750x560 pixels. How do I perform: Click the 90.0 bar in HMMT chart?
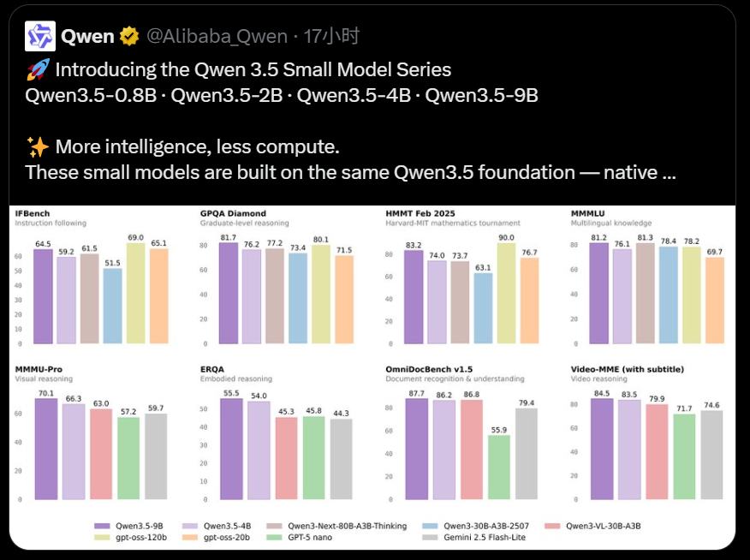(505, 291)
